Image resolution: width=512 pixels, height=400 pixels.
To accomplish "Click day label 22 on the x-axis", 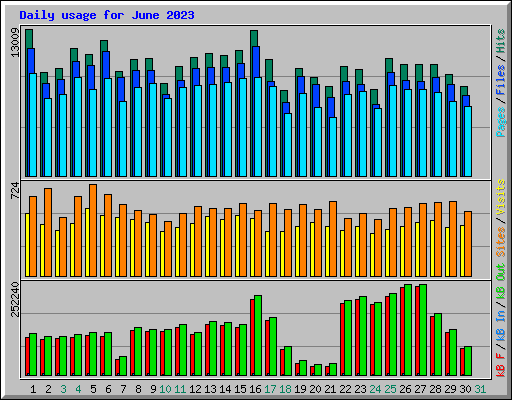I will [x=345, y=389].
